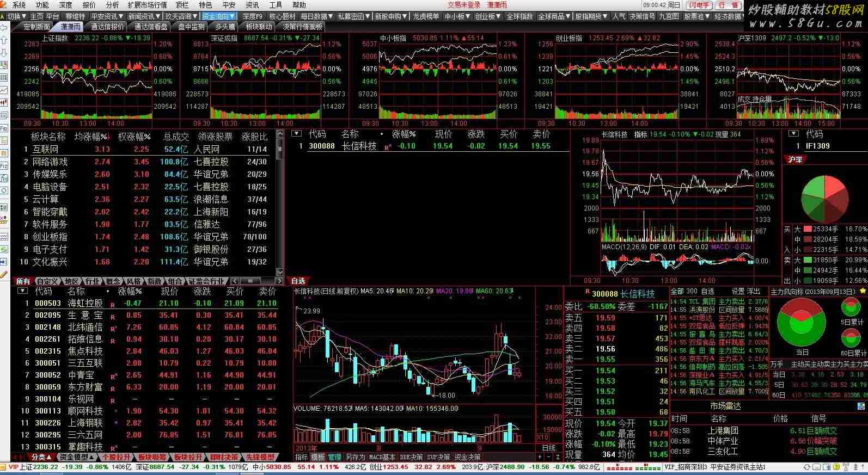Click the back arrow icon in left sidebar

[4, 28]
